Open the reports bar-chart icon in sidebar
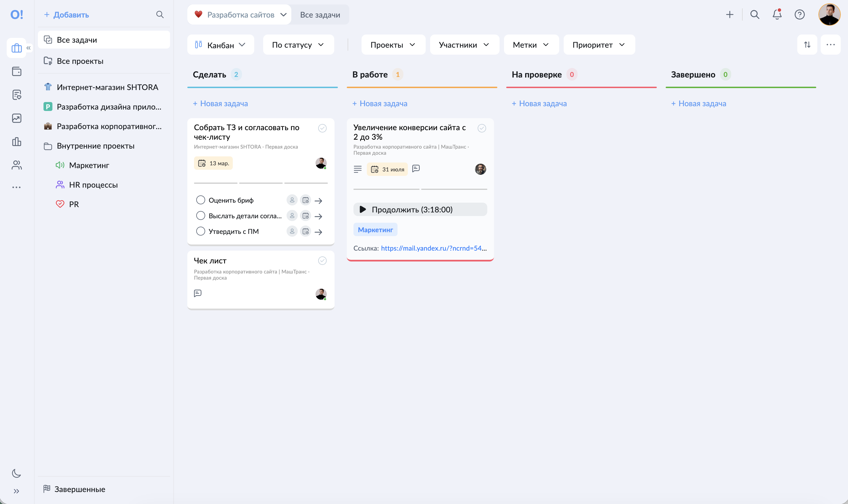848x504 pixels. 16,142
